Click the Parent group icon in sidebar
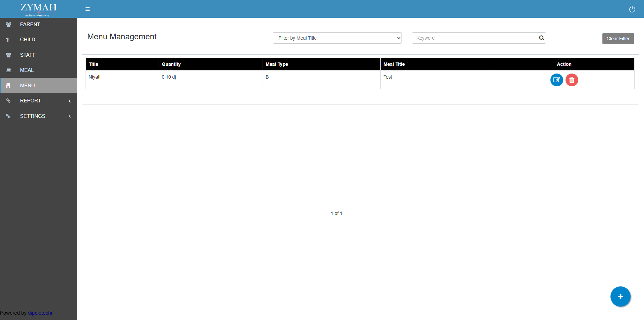This screenshot has height=320, width=644. (9, 25)
